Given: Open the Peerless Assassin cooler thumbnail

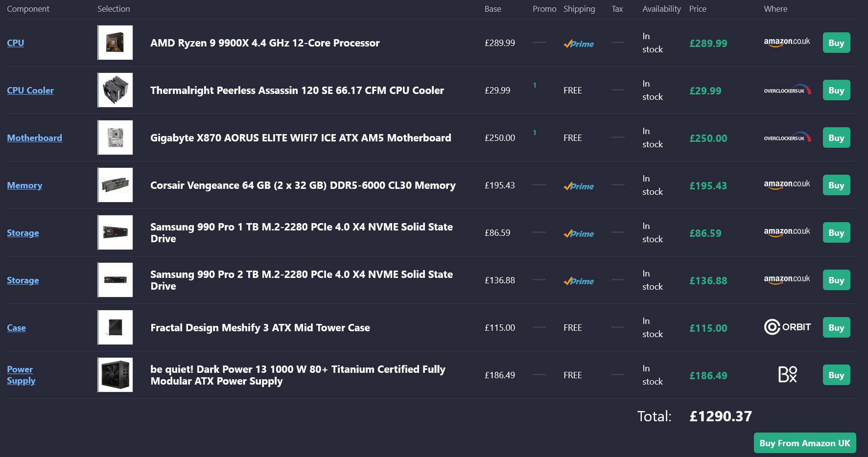Looking at the screenshot, I should click(x=115, y=90).
